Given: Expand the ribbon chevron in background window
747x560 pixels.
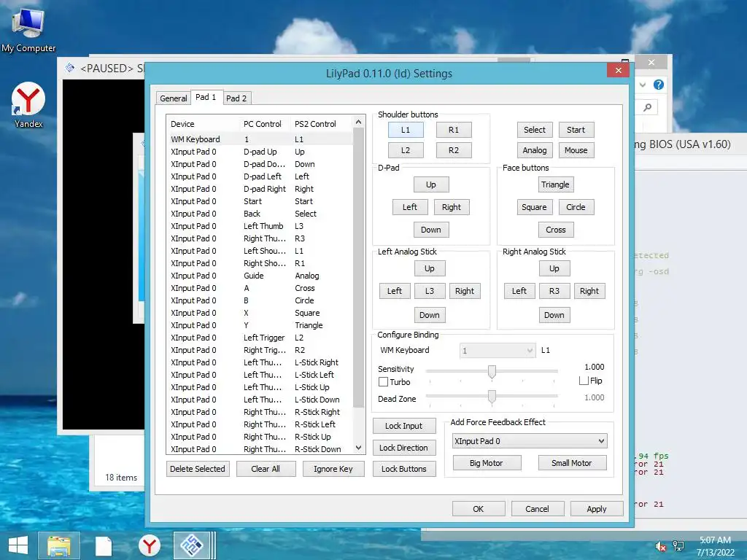Looking at the screenshot, I should click(643, 85).
